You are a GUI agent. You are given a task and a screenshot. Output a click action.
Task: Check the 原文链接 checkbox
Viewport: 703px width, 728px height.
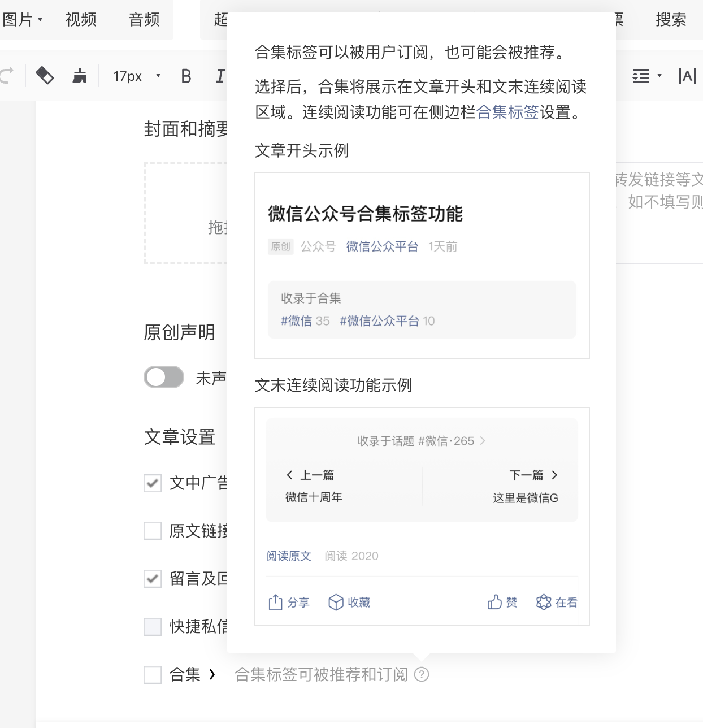tap(153, 531)
